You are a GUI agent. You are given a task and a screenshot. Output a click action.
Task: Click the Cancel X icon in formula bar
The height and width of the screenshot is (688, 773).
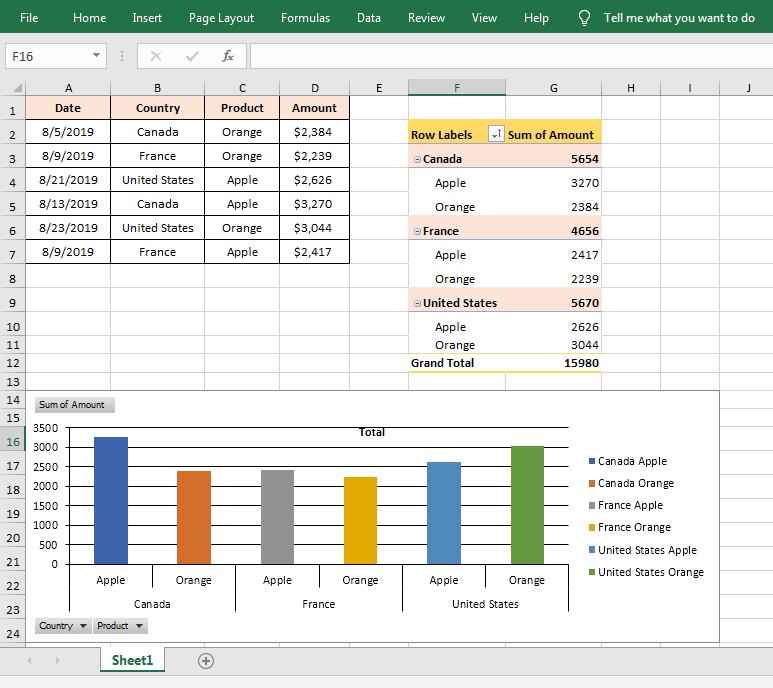pos(156,56)
